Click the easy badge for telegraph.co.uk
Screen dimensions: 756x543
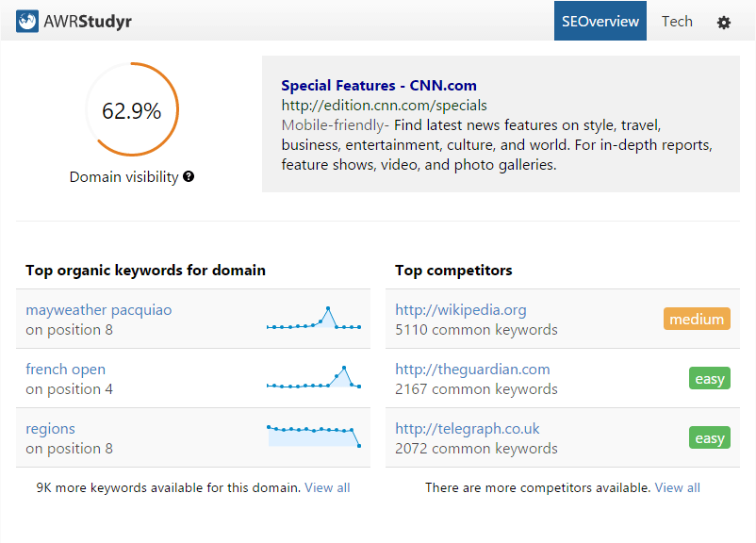point(709,437)
